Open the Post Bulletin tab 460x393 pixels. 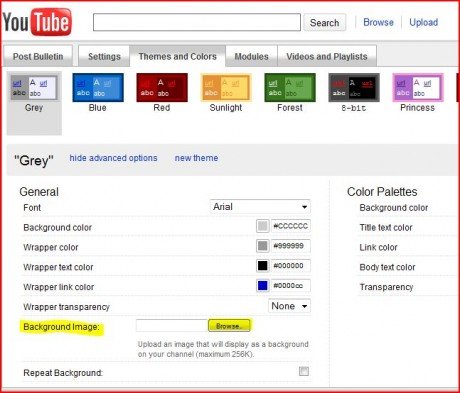pos(38,56)
